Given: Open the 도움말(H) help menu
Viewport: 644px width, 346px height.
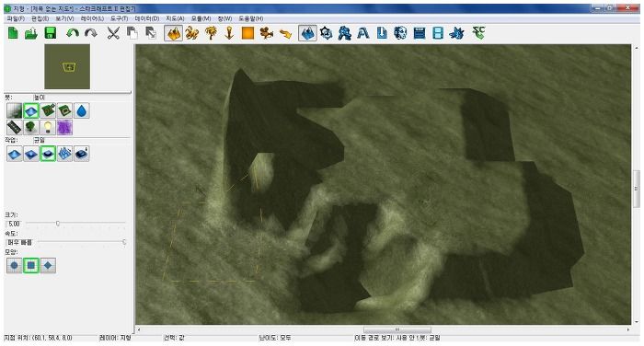Looking at the screenshot, I should 250,18.
